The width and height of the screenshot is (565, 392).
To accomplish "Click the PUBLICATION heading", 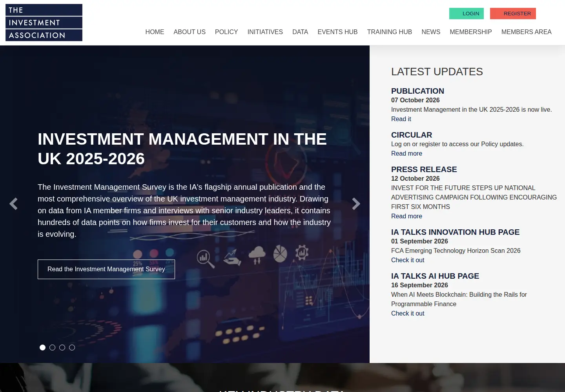I will pyautogui.click(x=417, y=91).
